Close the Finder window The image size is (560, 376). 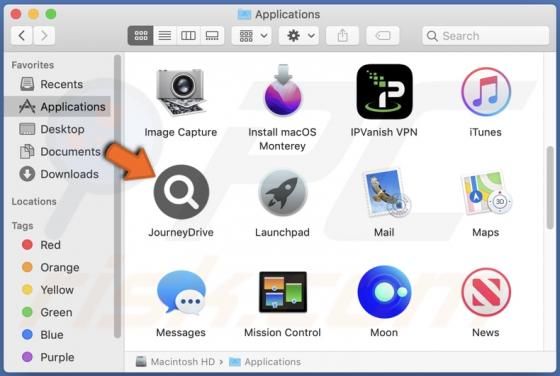pyautogui.click(x=16, y=14)
